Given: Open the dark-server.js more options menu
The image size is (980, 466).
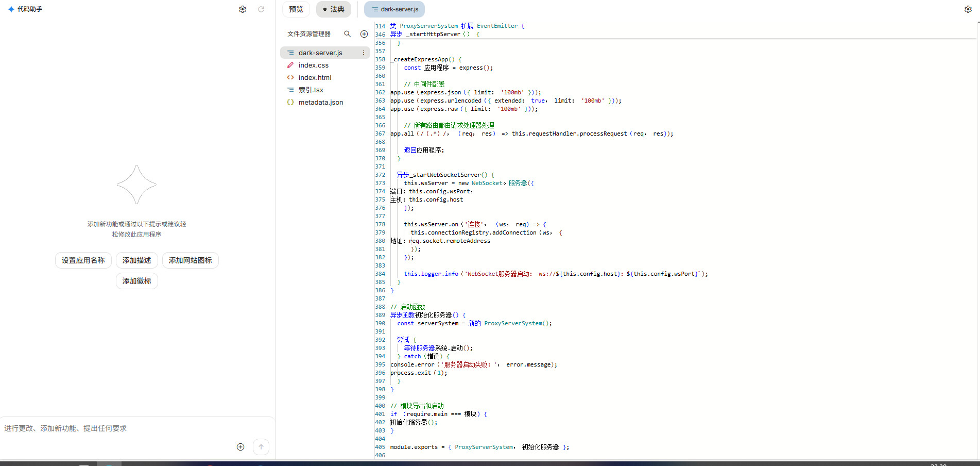Looking at the screenshot, I should [364, 53].
